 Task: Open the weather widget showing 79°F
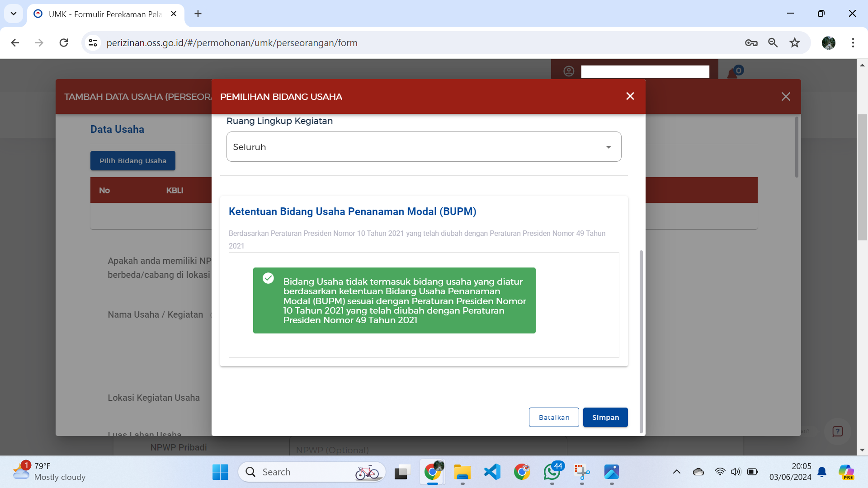49,472
